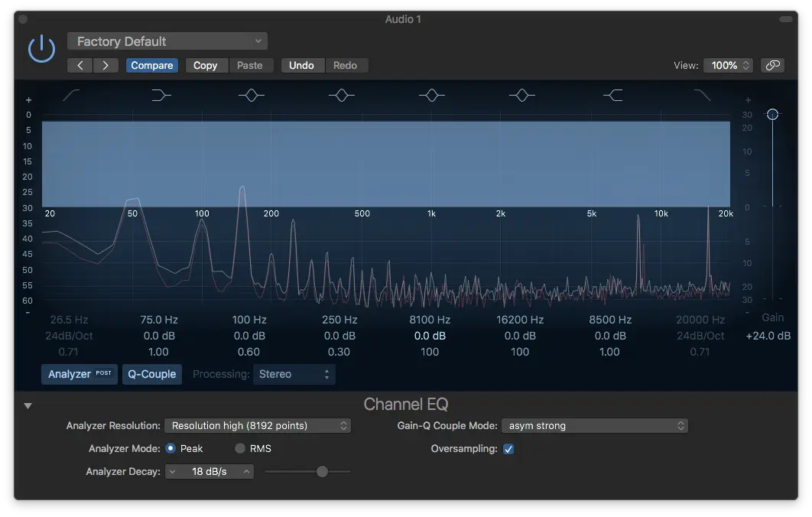Screen dimensions: 812x517
Task: Click the Compare button
Action: point(151,65)
